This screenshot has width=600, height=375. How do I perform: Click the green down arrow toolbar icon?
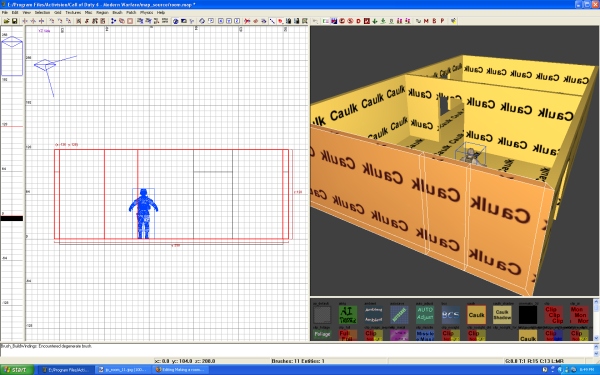click(375, 21)
